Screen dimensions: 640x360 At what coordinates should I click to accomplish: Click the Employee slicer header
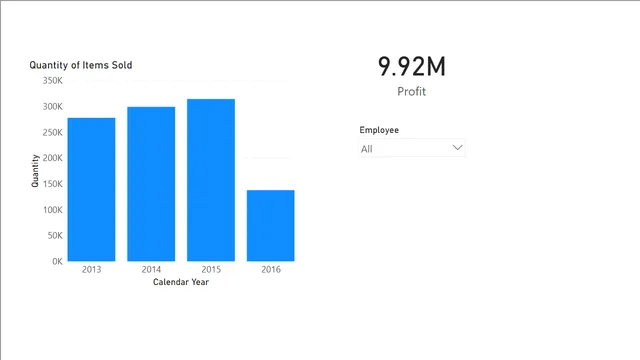379,130
